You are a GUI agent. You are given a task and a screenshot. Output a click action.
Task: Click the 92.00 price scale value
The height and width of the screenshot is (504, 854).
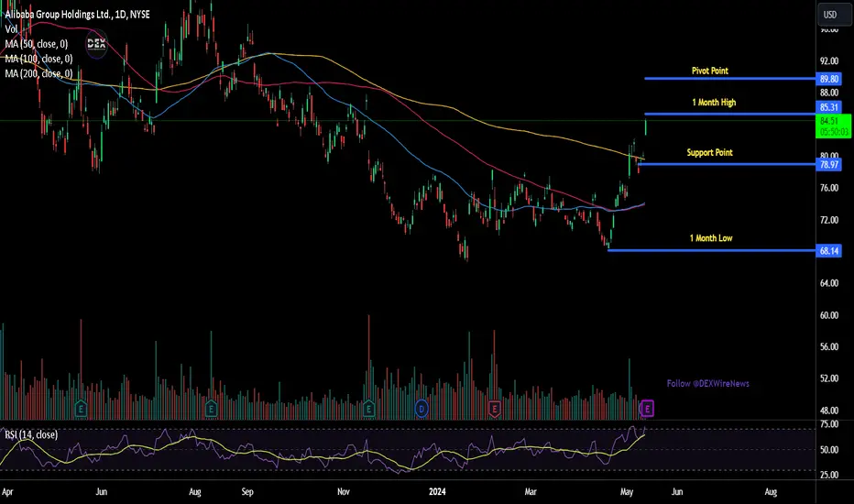(x=829, y=61)
